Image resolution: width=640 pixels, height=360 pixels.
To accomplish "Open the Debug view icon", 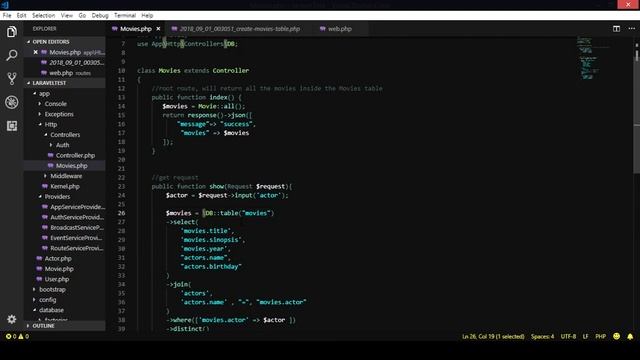I will pos(11,102).
